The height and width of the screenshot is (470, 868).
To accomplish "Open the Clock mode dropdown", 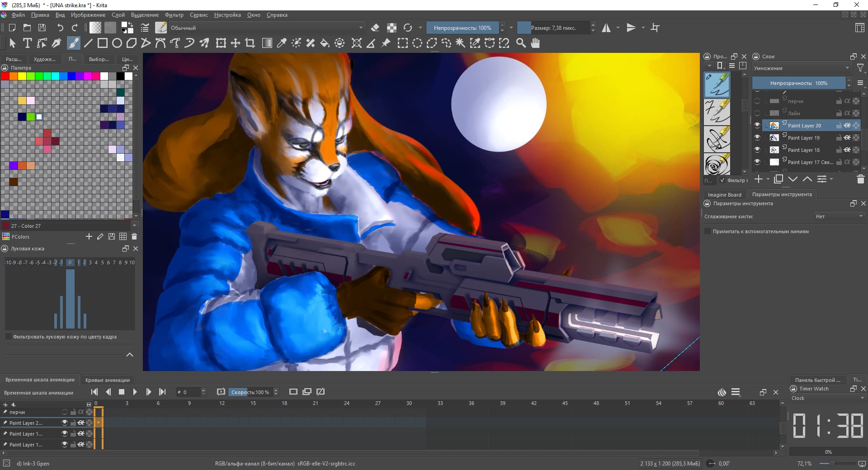I will tap(827, 398).
